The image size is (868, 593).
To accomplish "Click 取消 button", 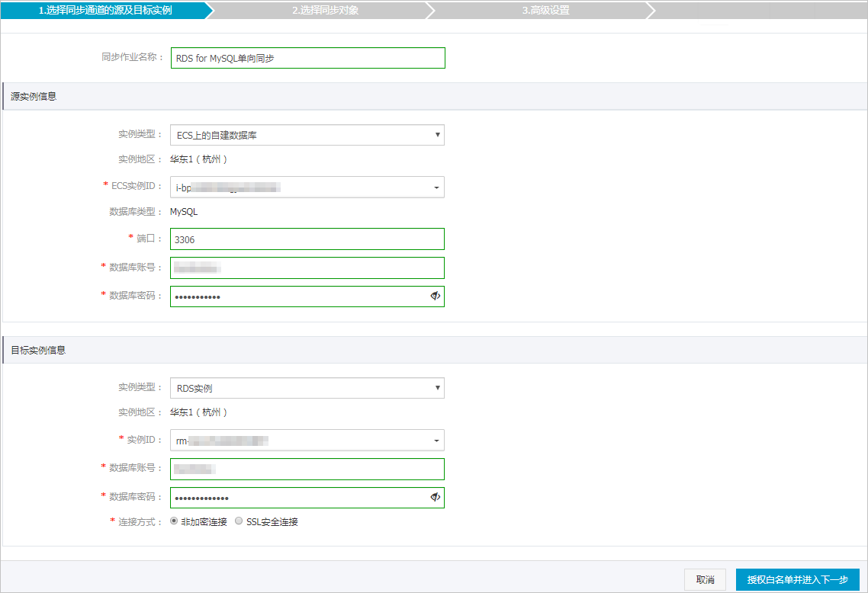I will point(705,580).
